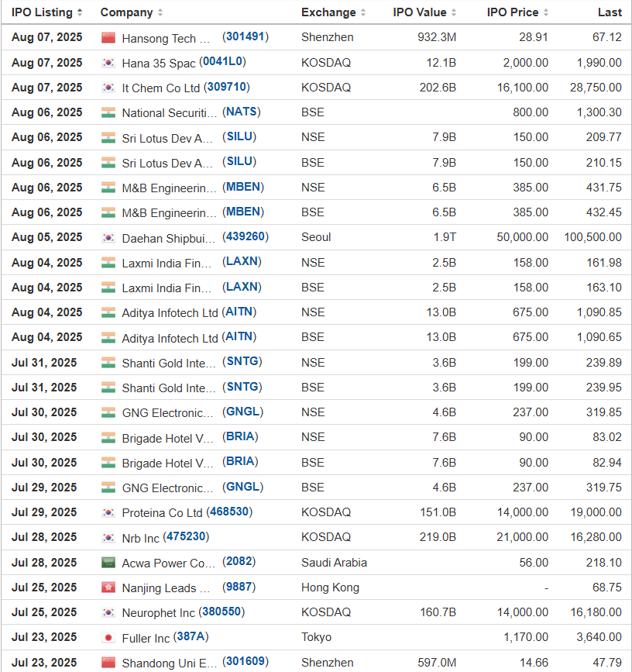Click the Japan flag beside Fuller Inc
The height and width of the screenshot is (672, 632).
click(108, 638)
